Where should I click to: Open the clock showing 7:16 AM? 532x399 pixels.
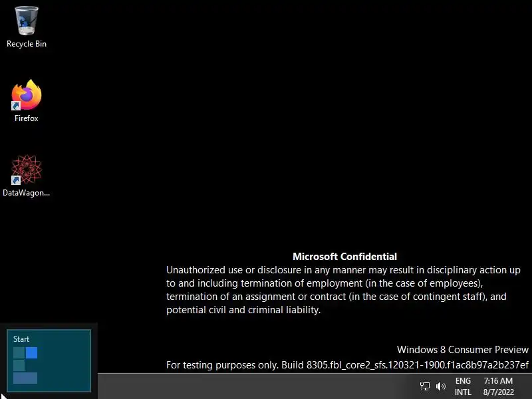tap(498, 386)
